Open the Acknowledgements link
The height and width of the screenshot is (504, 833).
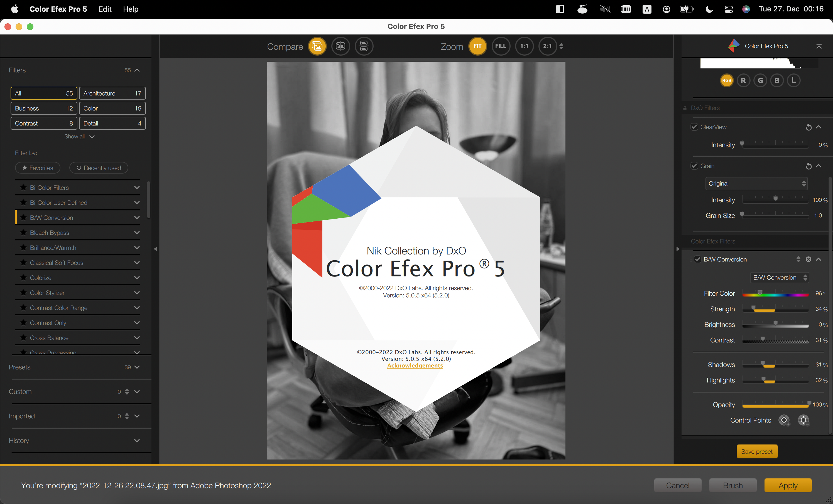pos(415,365)
